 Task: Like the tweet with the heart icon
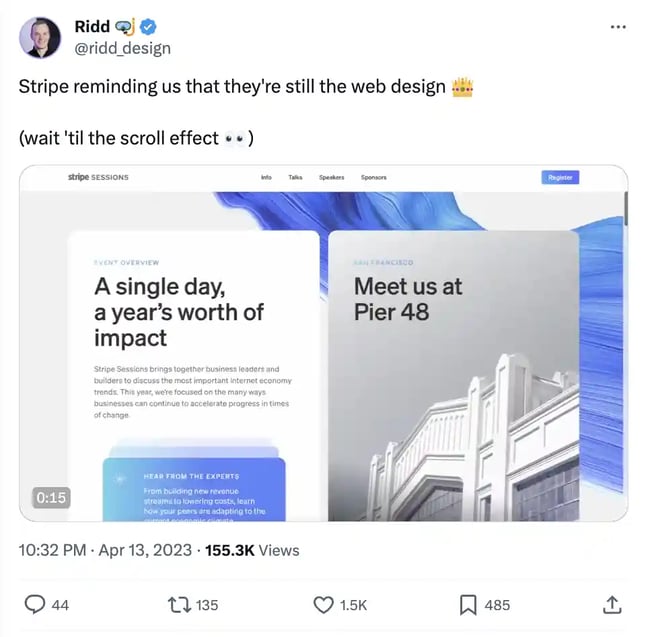pos(323,605)
